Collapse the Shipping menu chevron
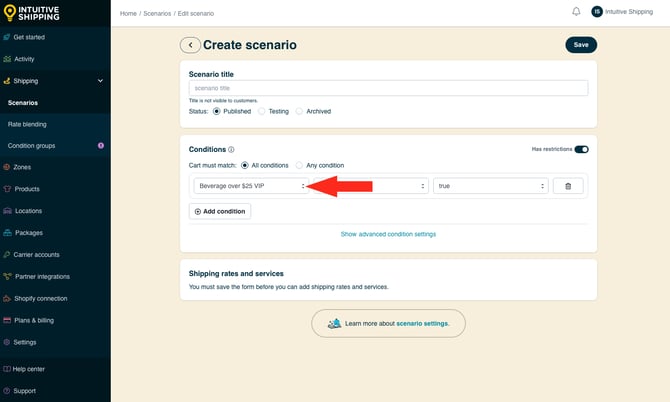 100,81
